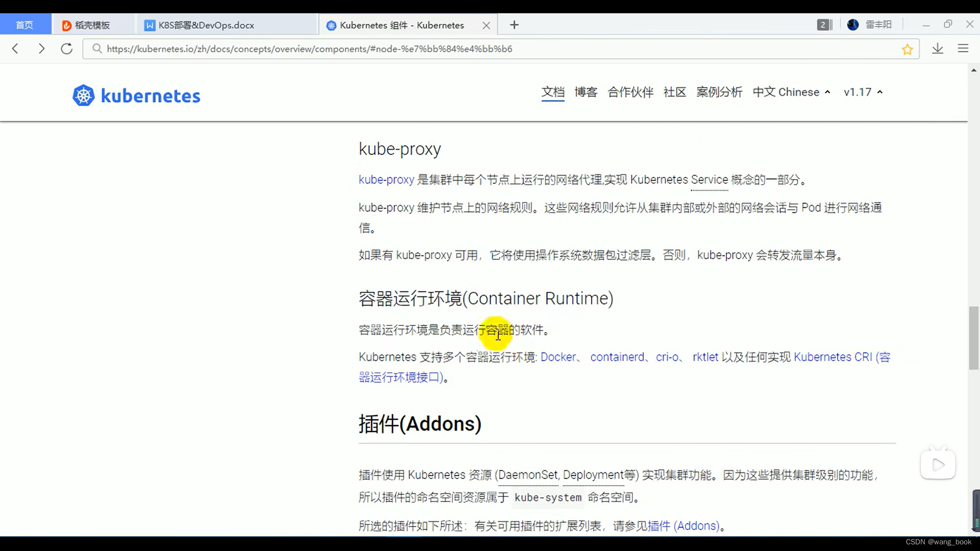The image size is (980, 551).
Task: Open the containerd link
Action: (x=617, y=357)
